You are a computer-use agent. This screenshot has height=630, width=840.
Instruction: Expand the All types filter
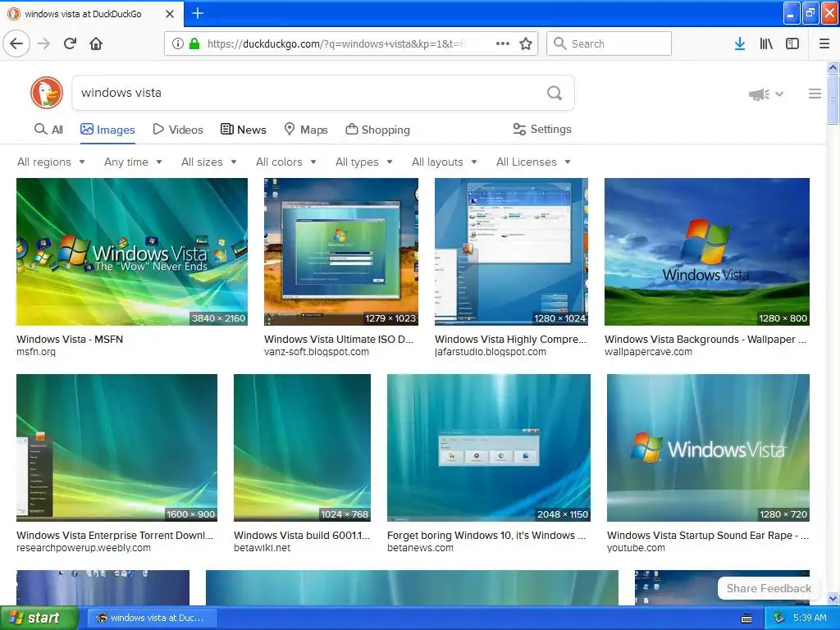tap(363, 162)
